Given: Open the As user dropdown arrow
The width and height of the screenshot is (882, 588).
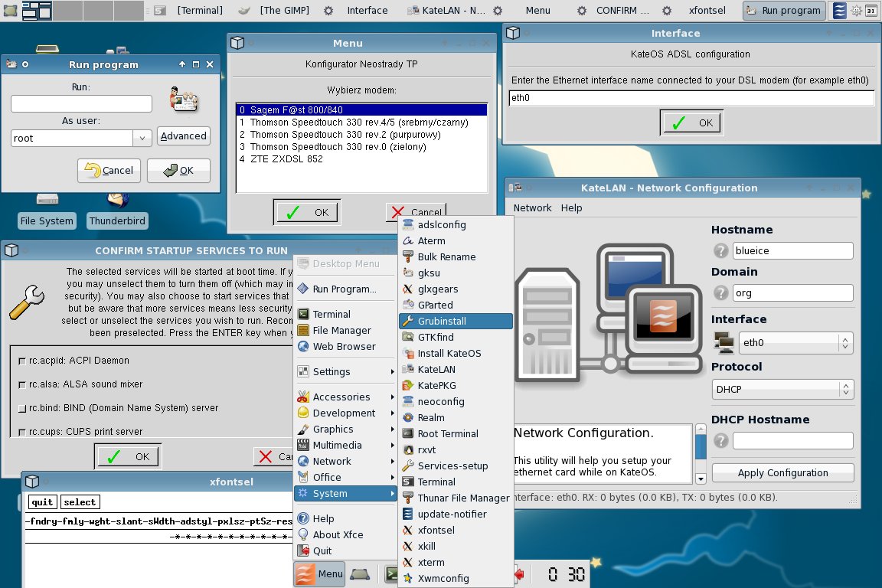Looking at the screenshot, I should tap(142, 138).
